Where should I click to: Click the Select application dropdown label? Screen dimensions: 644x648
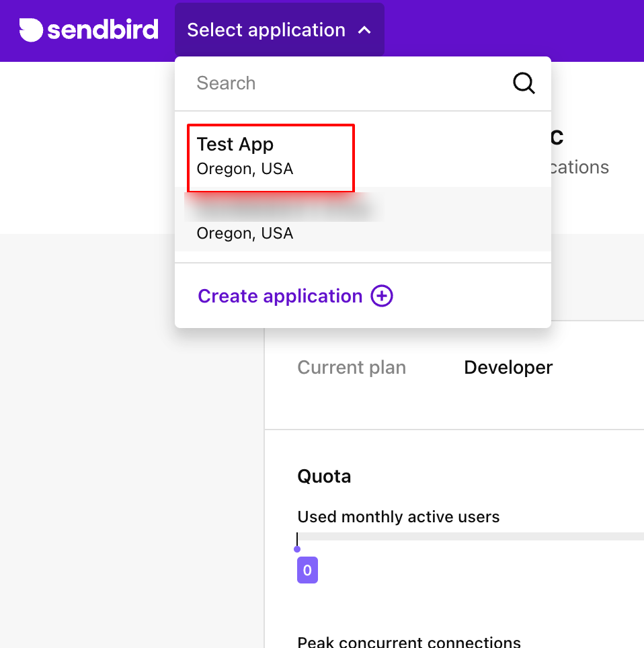266,30
